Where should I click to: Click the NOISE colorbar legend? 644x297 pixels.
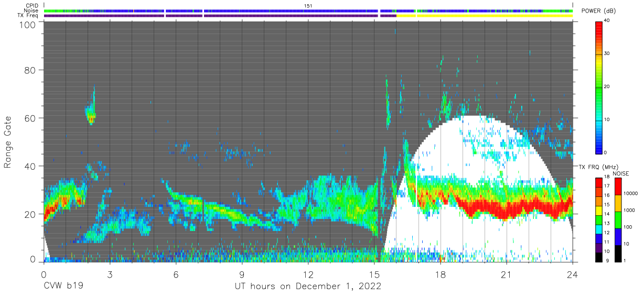coord(618,219)
